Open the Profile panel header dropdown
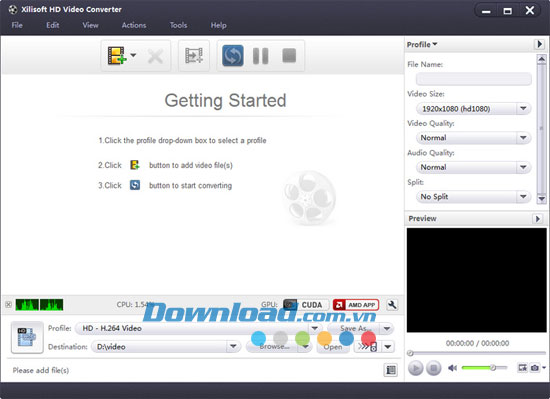This screenshot has width=550, height=399. pyautogui.click(x=422, y=45)
